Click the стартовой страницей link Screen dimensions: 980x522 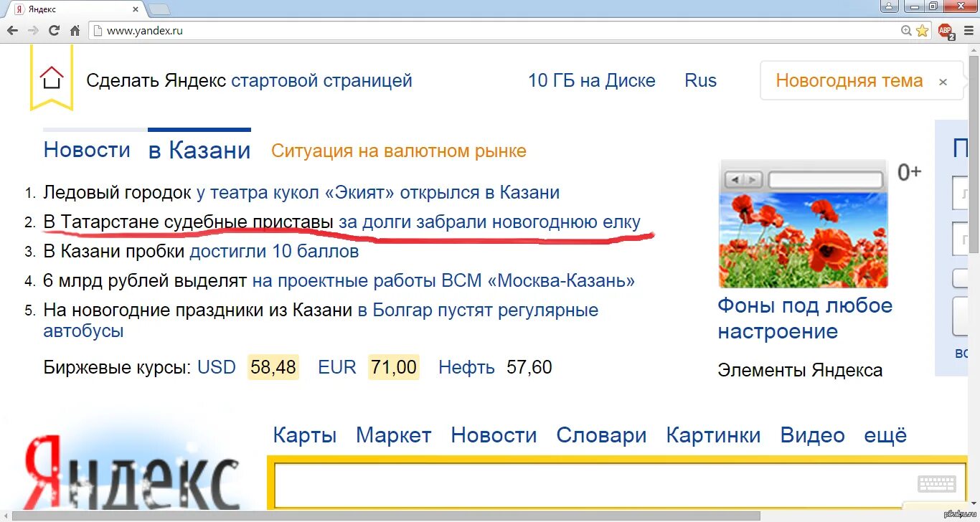pyautogui.click(x=321, y=80)
